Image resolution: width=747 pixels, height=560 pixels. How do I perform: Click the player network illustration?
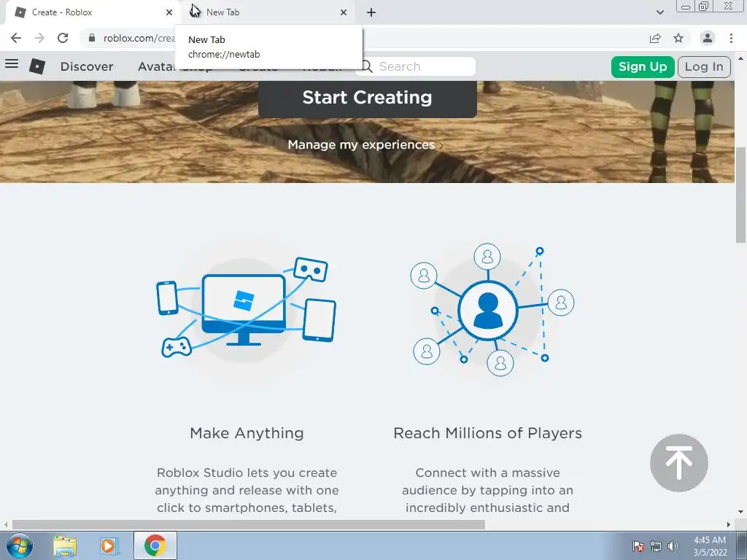click(x=492, y=309)
